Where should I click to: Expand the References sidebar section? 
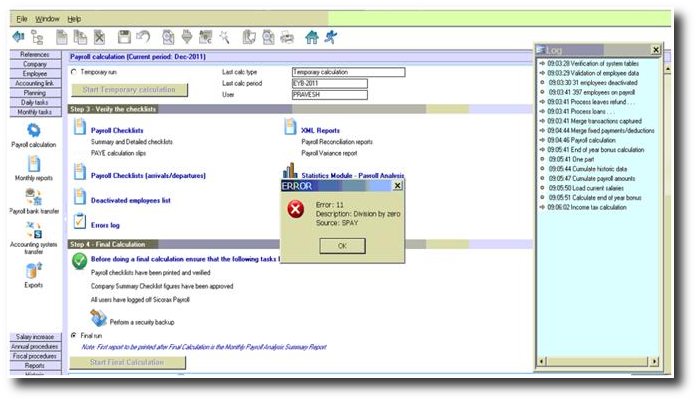point(34,54)
